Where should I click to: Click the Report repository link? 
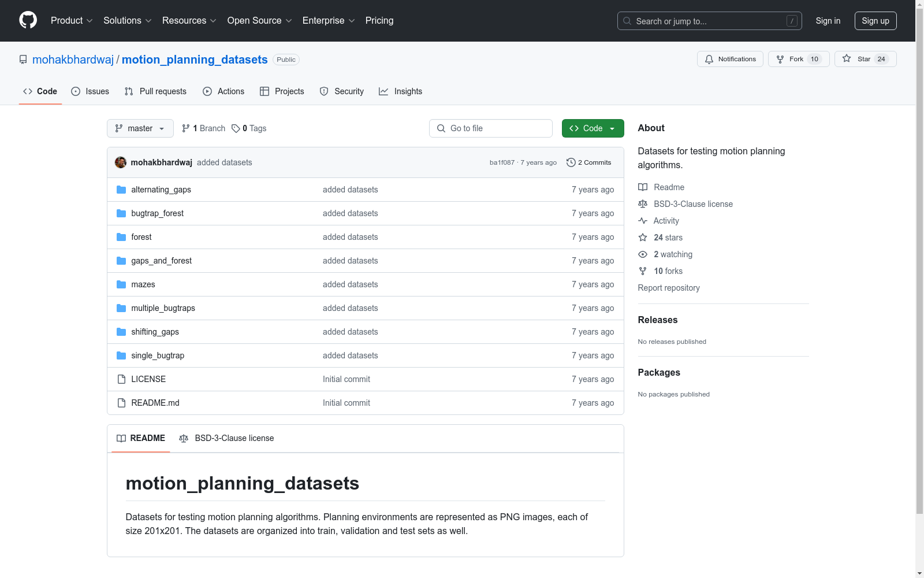(669, 288)
